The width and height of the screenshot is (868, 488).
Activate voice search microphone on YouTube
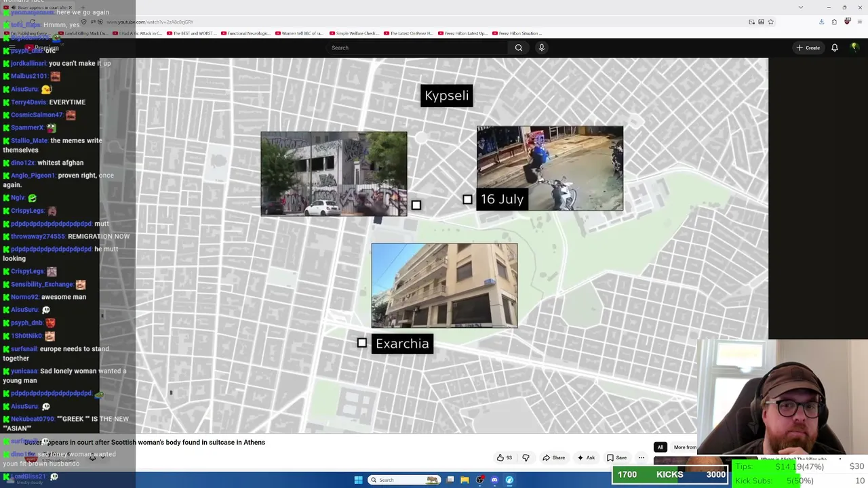coord(541,47)
